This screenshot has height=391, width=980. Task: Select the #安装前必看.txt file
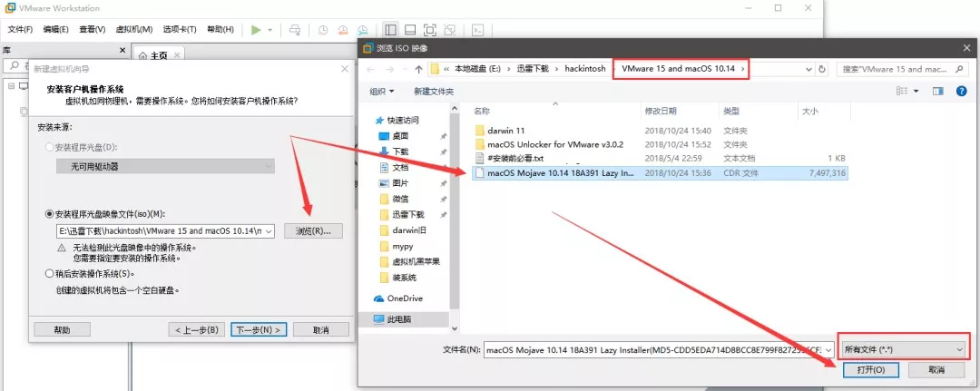coord(515,158)
